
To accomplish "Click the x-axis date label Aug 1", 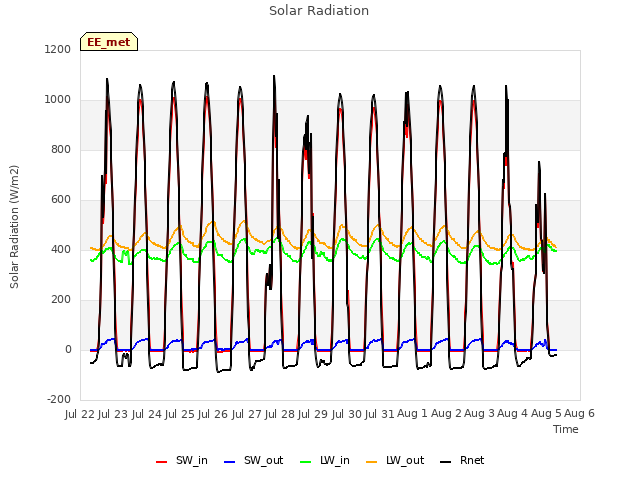I will [412, 414].
